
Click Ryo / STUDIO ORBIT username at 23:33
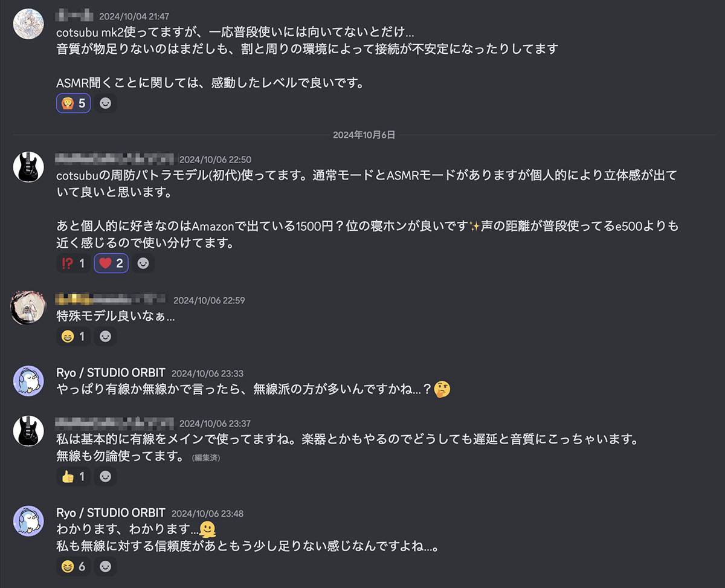tap(111, 373)
